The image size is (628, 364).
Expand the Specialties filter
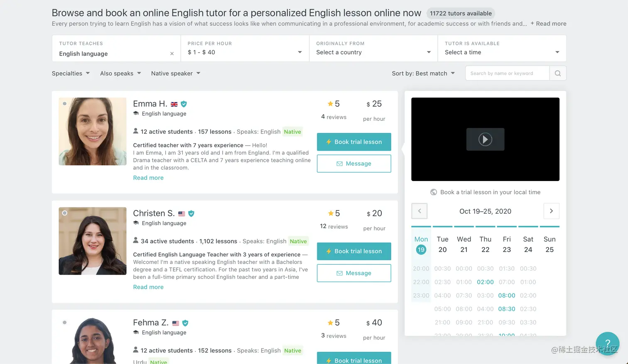pyautogui.click(x=71, y=73)
